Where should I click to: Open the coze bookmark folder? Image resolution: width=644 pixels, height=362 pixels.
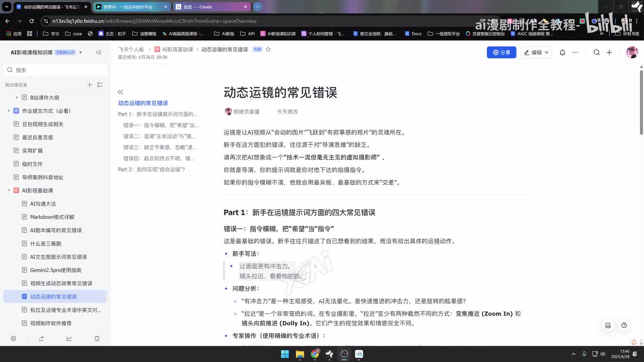click(73, 34)
